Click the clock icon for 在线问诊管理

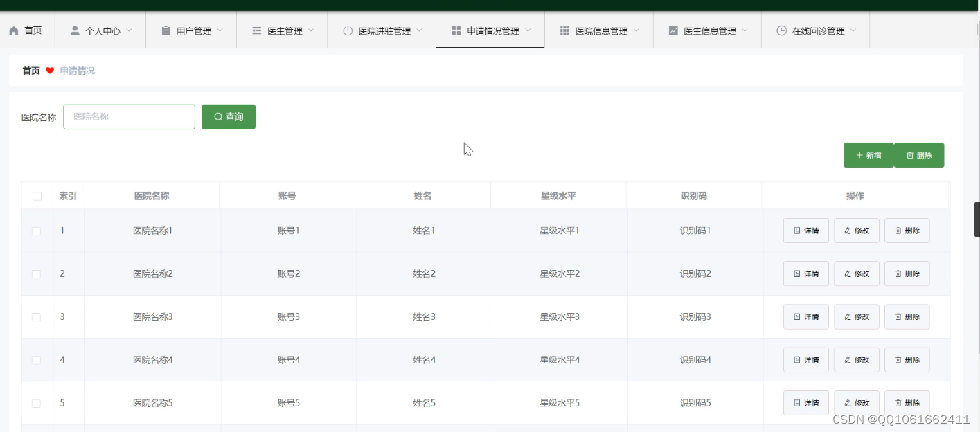(x=781, y=30)
